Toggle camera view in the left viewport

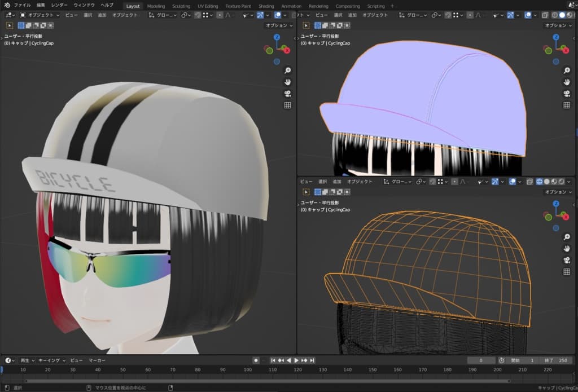[287, 94]
